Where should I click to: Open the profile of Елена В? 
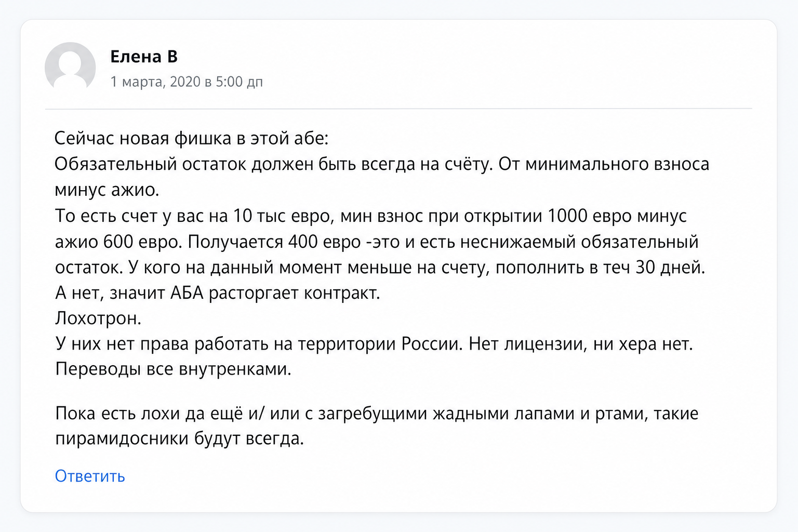click(144, 57)
